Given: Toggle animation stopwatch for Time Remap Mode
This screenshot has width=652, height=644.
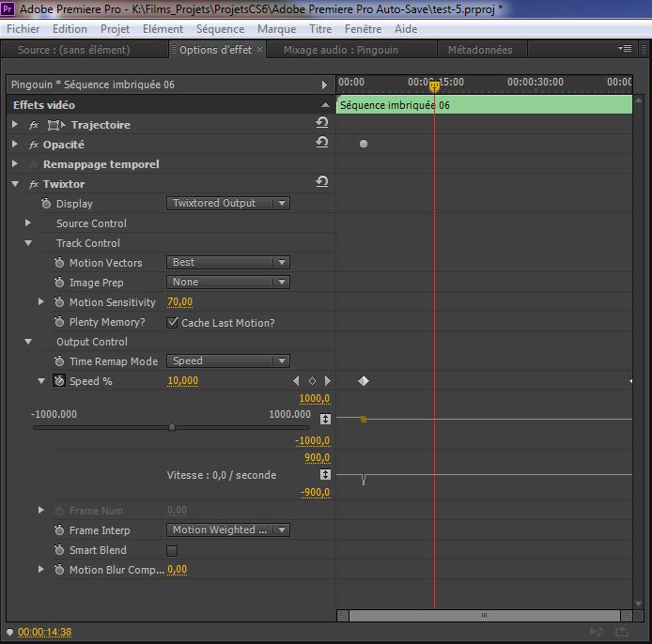Looking at the screenshot, I should point(59,361).
